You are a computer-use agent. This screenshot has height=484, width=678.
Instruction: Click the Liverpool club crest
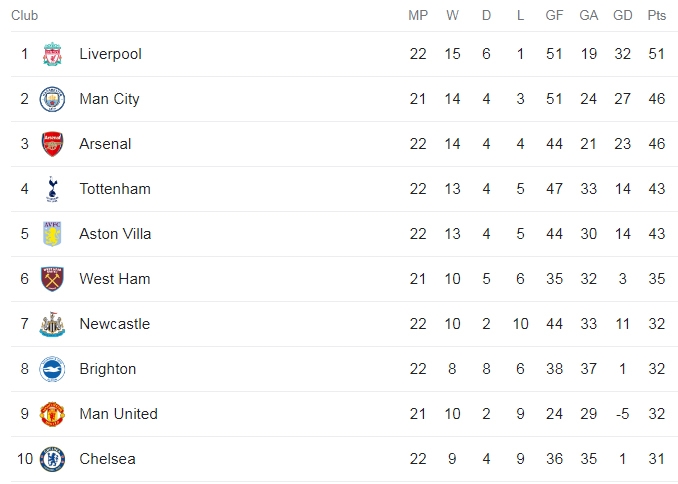coord(52,54)
